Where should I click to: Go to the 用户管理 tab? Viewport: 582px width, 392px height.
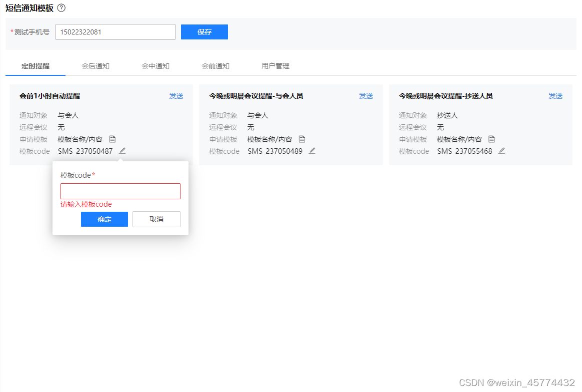coord(275,66)
